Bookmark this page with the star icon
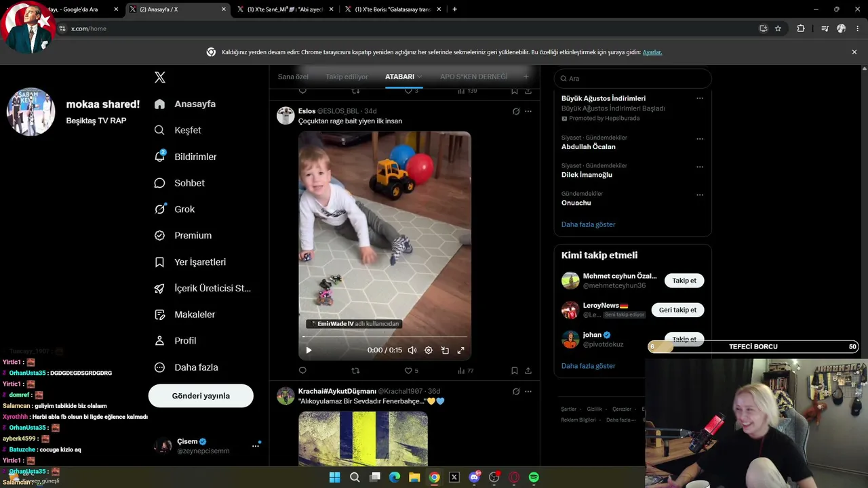Viewport: 868px width, 488px height. (x=778, y=28)
